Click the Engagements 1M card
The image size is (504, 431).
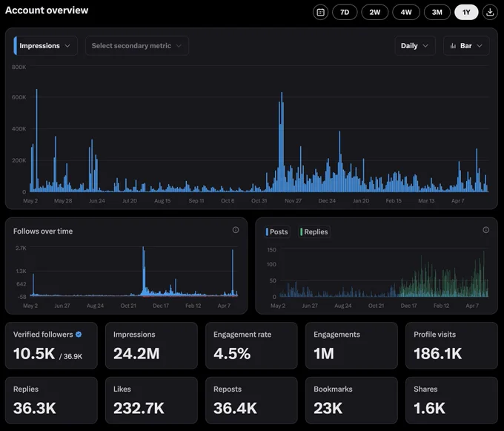(x=351, y=346)
